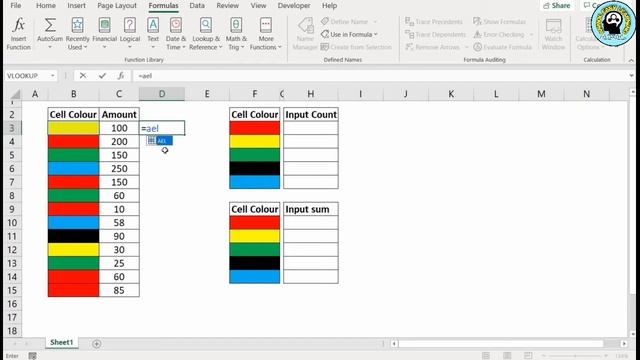
Task: Open the Name Manager
Action: coord(305,34)
